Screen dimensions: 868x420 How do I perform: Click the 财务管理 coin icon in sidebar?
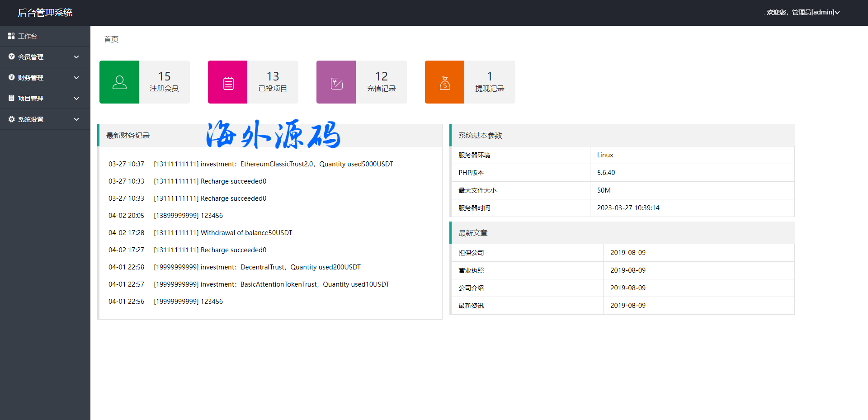[x=11, y=77]
